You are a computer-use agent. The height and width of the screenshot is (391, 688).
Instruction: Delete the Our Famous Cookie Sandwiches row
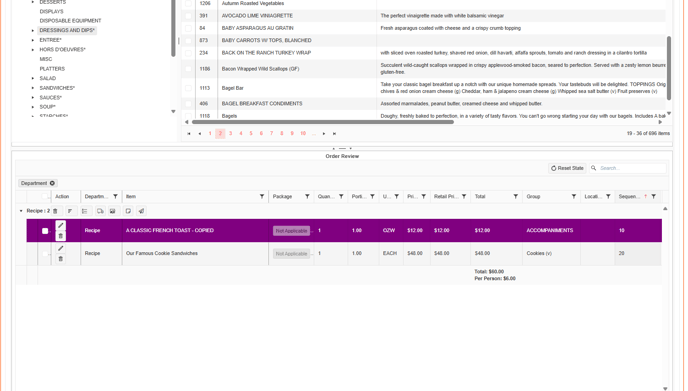coord(61,259)
